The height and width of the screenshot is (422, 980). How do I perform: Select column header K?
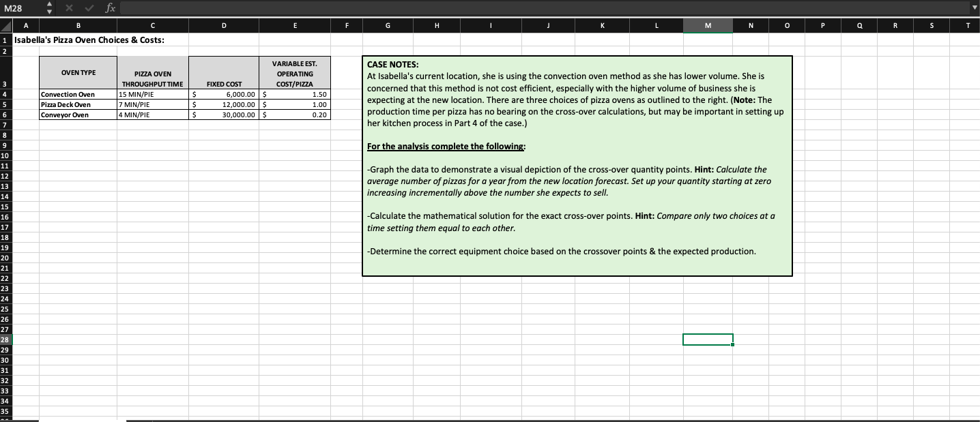point(603,27)
